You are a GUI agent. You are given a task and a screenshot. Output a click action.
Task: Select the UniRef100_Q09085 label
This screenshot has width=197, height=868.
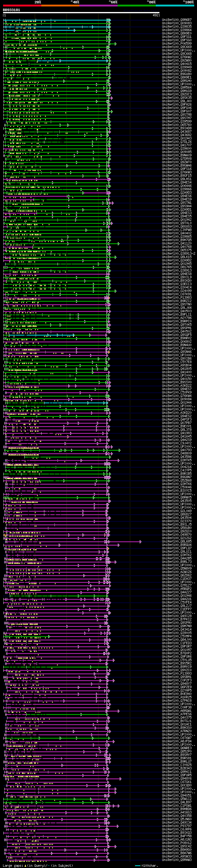coord(177,152)
